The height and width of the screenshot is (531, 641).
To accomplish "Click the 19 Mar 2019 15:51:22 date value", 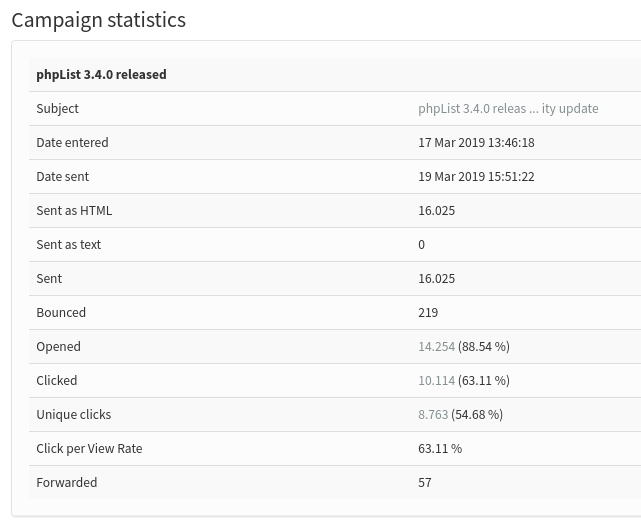I will coord(476,177).
